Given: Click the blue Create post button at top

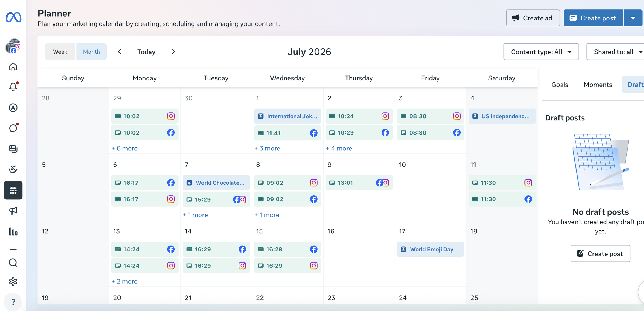Looking at the screenshot, I should 594,18.
